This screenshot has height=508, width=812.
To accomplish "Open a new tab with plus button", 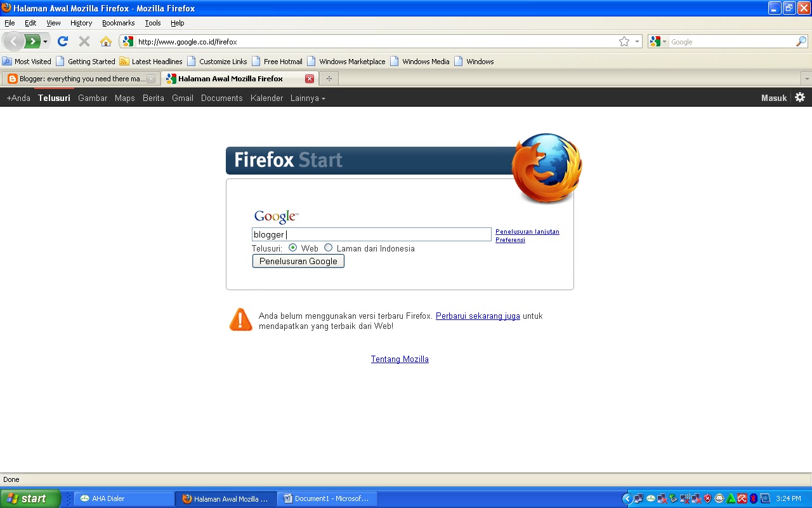I will (329, 79).
